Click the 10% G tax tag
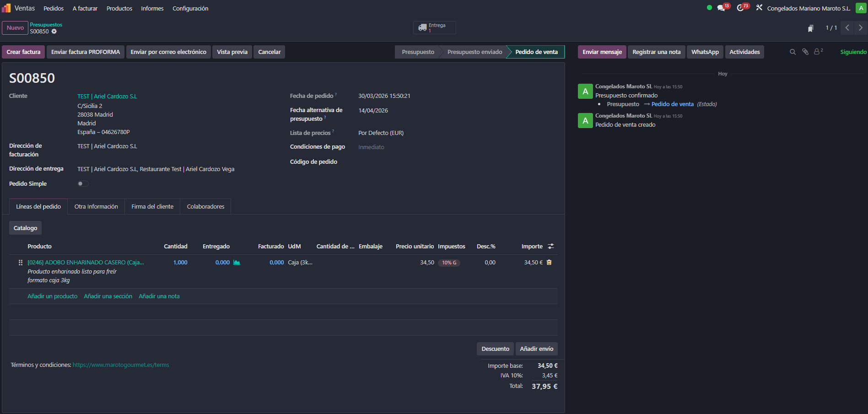The height and width of the screenshot is (414, 868). click(449, 263)
